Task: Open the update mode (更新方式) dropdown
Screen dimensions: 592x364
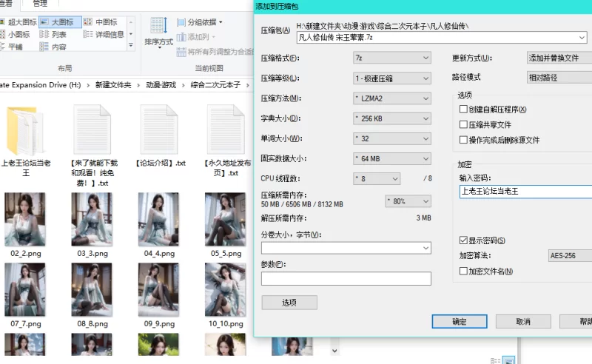Action: (559, 58)
